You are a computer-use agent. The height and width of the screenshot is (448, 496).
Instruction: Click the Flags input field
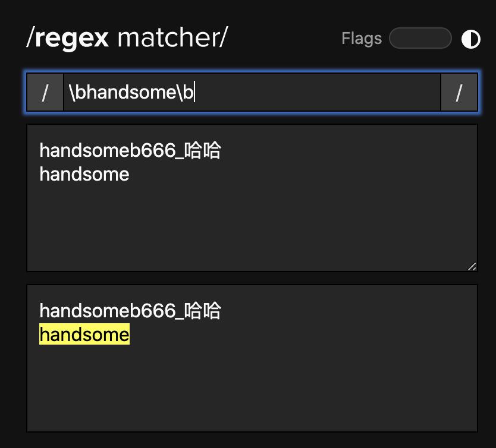(420, 38)
